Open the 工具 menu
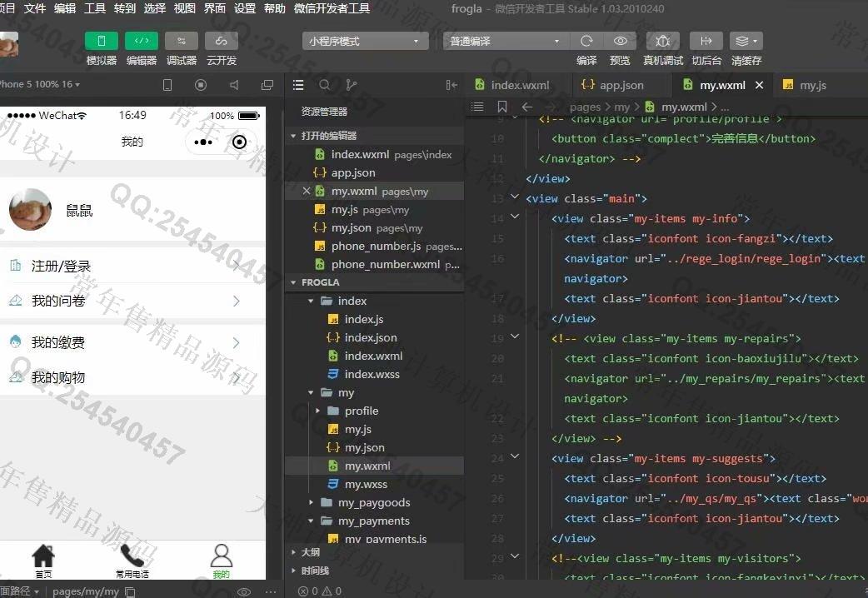 click(x=95, y=8)
